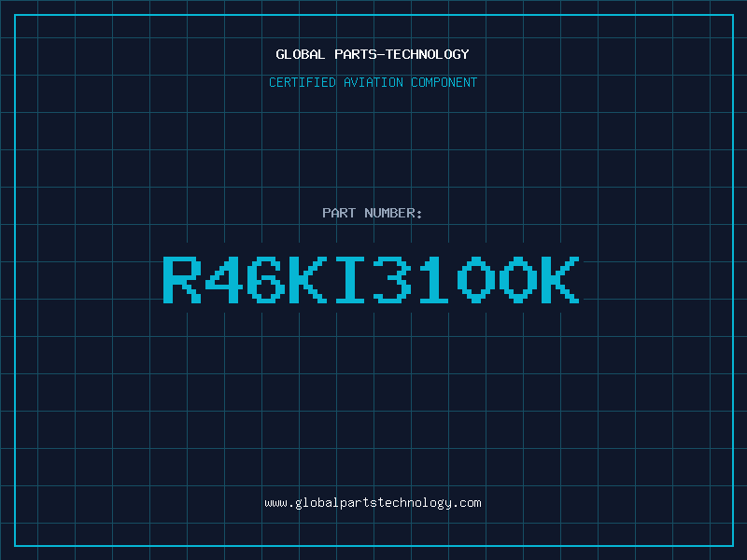
Task: Click the digit 6 in part number
Action: (x=266, y=279)
